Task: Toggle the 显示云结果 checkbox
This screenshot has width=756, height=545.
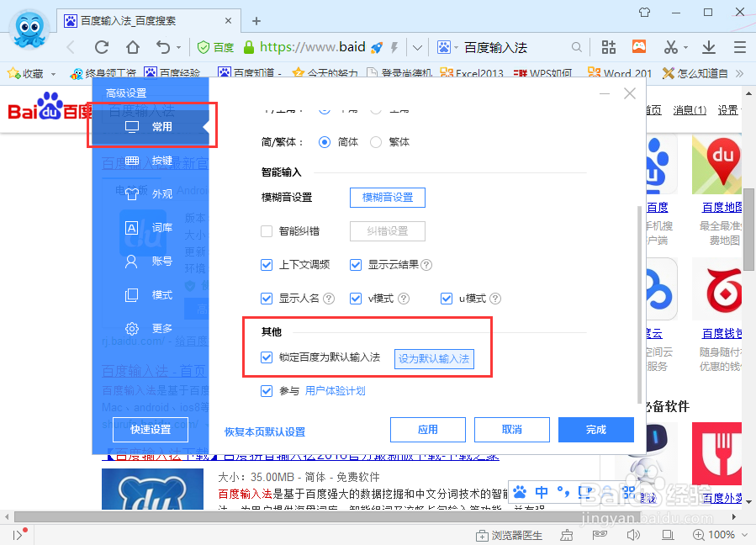Action: pos(356,265)
